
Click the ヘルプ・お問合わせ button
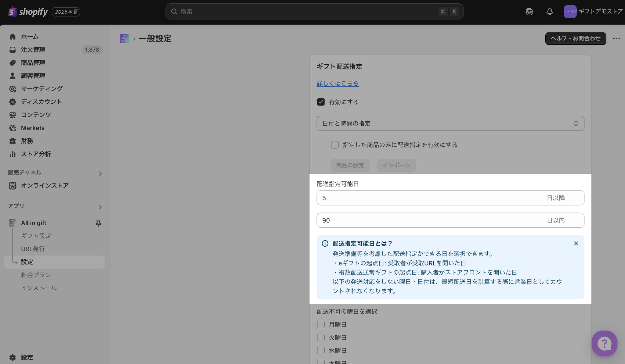click(x=575, y=38)
